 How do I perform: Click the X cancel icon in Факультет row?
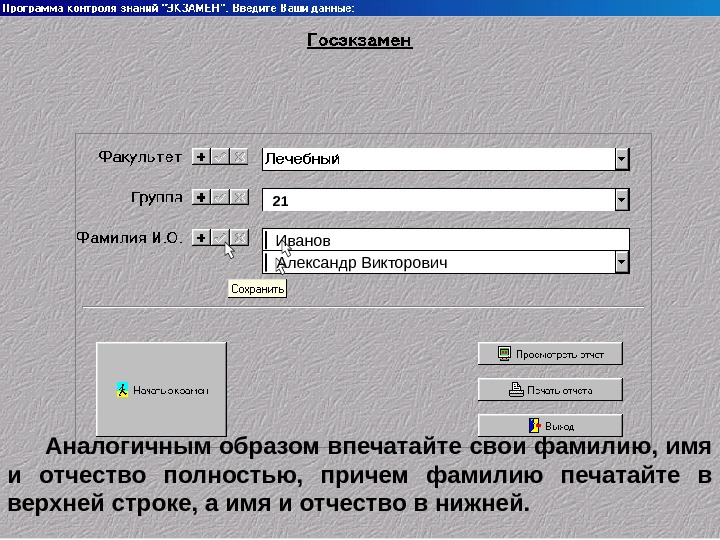click(239, 157)
